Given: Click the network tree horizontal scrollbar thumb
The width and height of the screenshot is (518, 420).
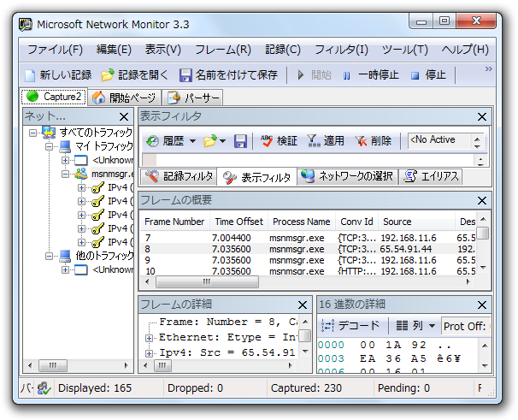Looking at the screenshot, I should click(53, 365).
